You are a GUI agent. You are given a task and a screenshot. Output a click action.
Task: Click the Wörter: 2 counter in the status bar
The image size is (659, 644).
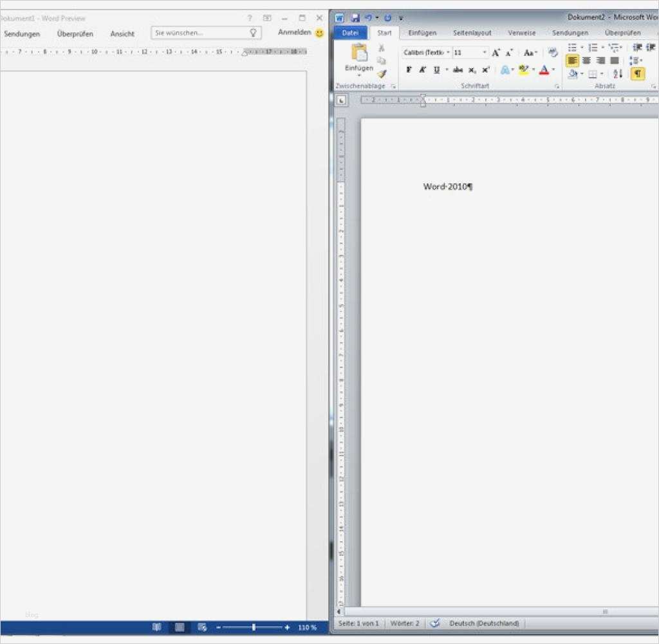(405, 623)
